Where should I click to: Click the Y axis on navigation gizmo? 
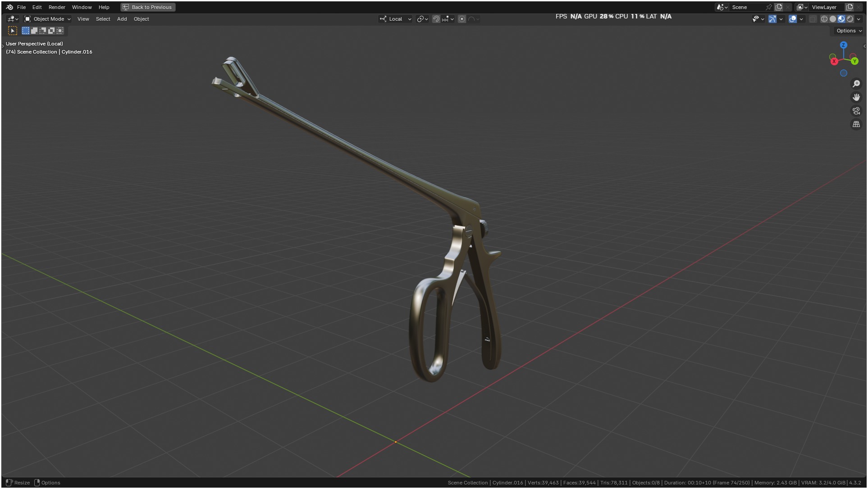coord(855,61)
